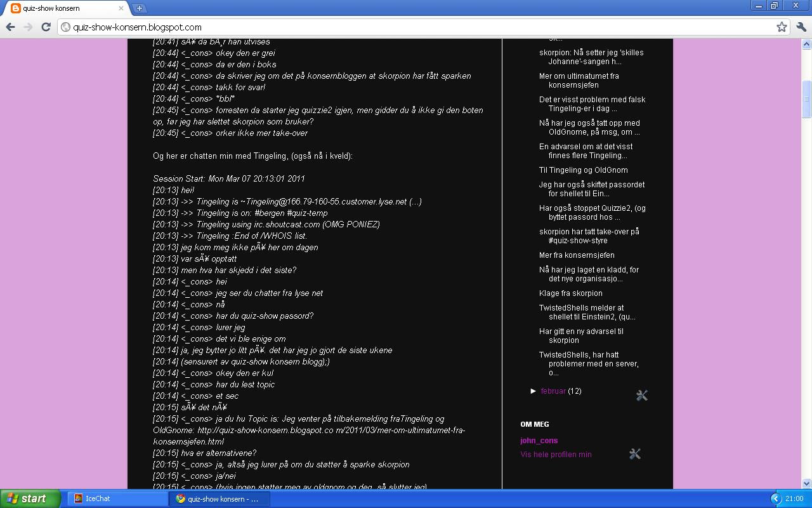Click the browser forward arrow

[x=28, y=27]
